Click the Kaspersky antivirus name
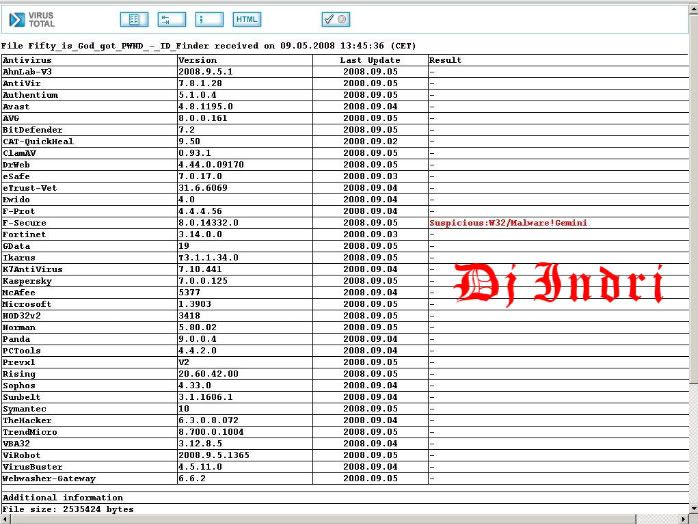The width and height of the screenshot is (698, 524). pos(27,281)
